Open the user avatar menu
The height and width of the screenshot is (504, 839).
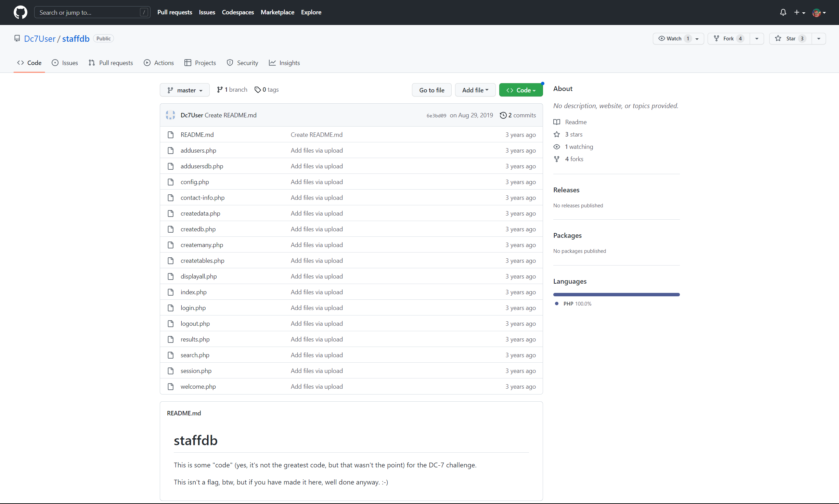819,13
